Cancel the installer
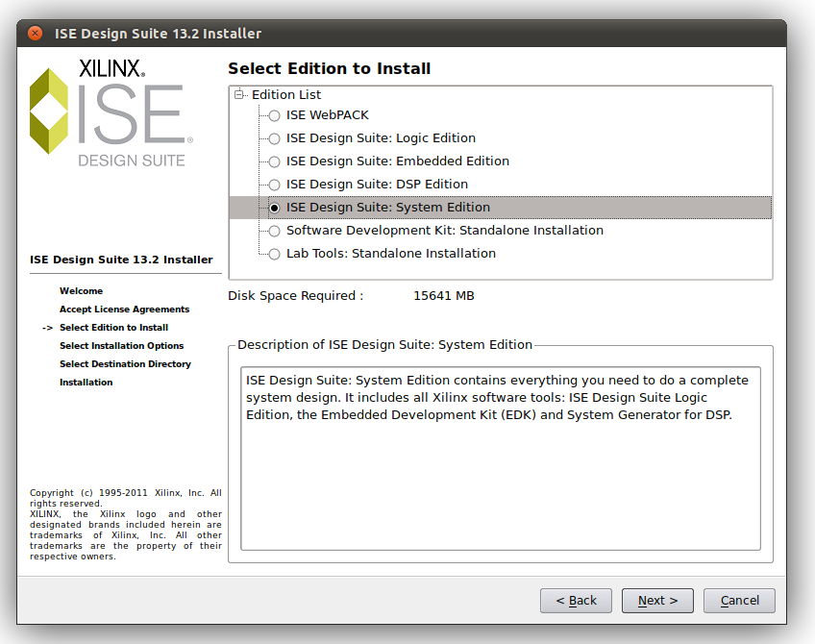 (739, 601)
